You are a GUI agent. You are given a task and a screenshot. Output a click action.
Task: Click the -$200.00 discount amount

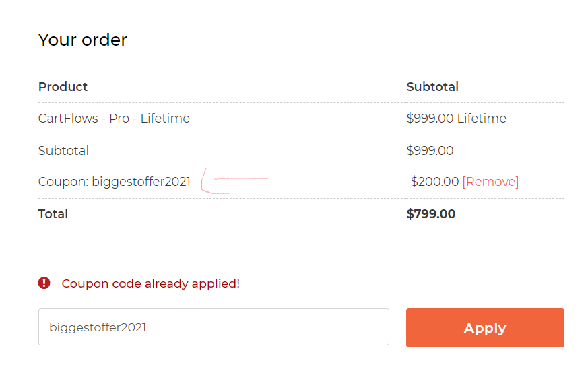433,181
